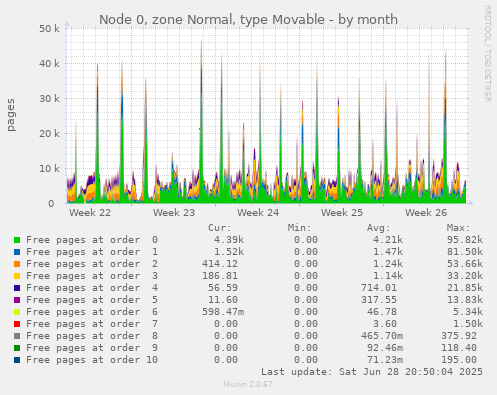The height and width of the screenshot is (395, 497).
Task: Click the red order 7 legend swatch
Action: pos(17,324)
